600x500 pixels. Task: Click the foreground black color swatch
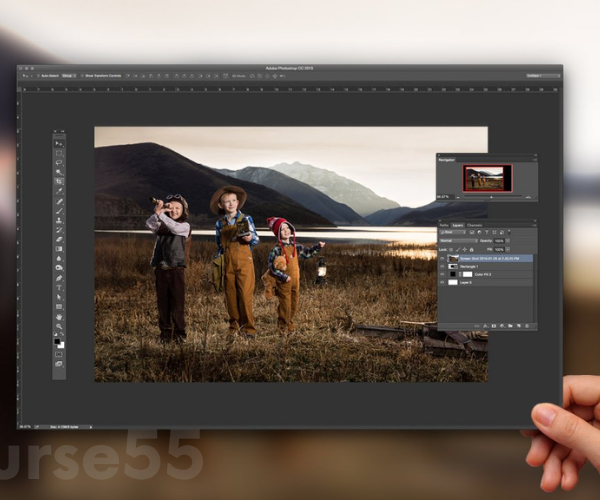pos(57,341)
